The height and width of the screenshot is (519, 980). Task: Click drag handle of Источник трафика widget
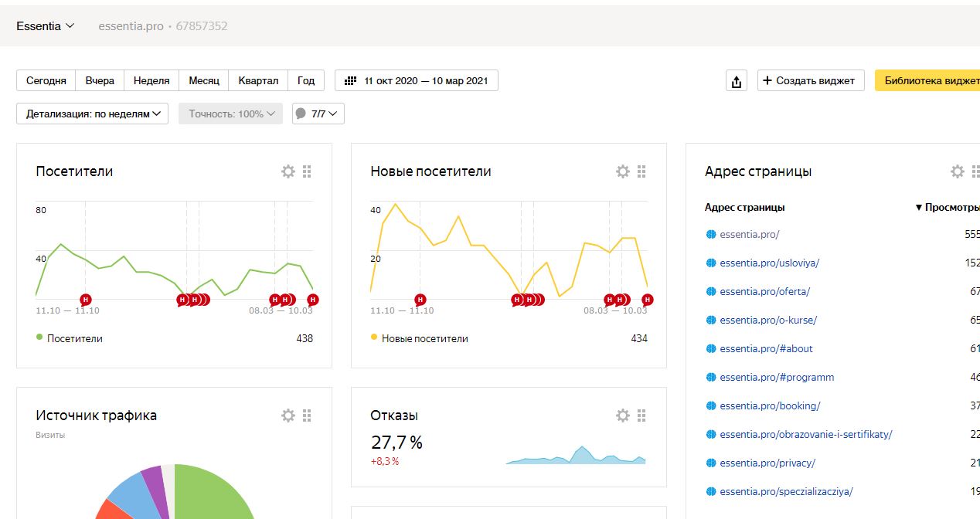(x=307, y=416)
